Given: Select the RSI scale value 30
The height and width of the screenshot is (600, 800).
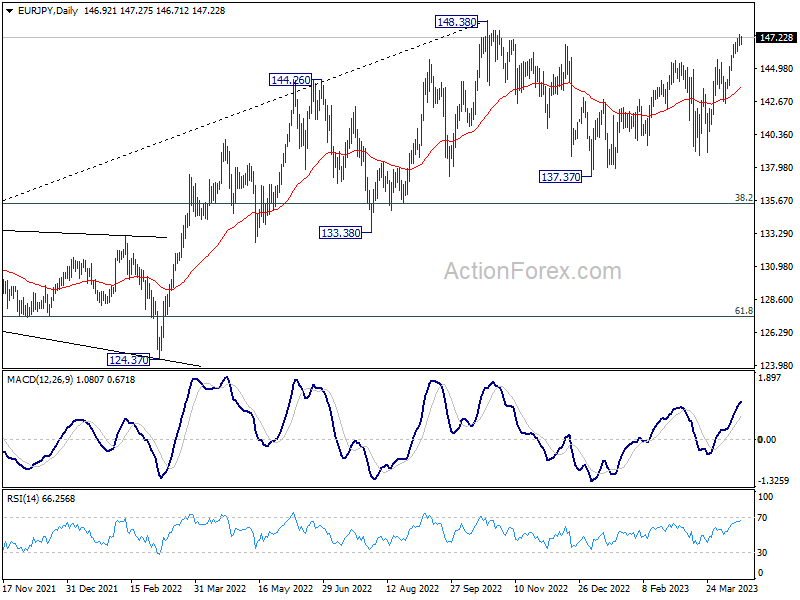Looking at the screenshot, I should [762, 553].
